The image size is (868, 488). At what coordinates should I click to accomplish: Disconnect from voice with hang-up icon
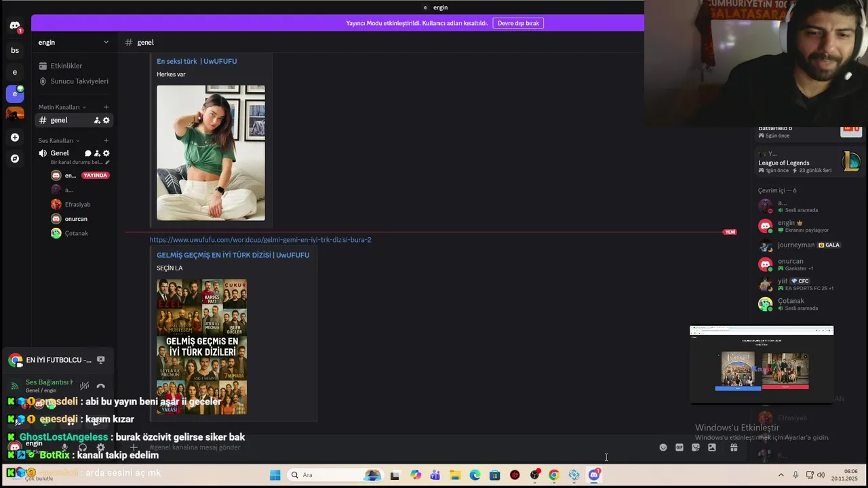[101, 386]
